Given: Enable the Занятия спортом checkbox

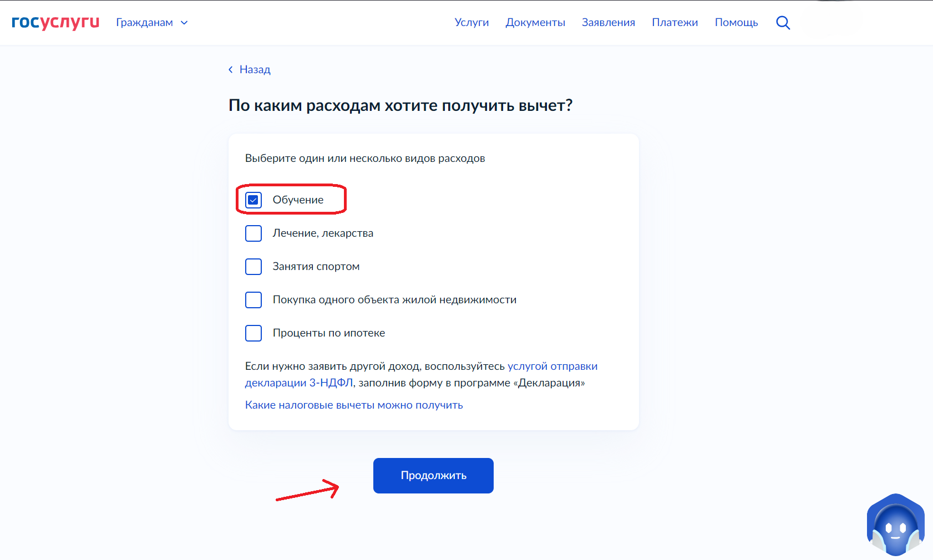Looking at the screenshot, I should 253,266.
